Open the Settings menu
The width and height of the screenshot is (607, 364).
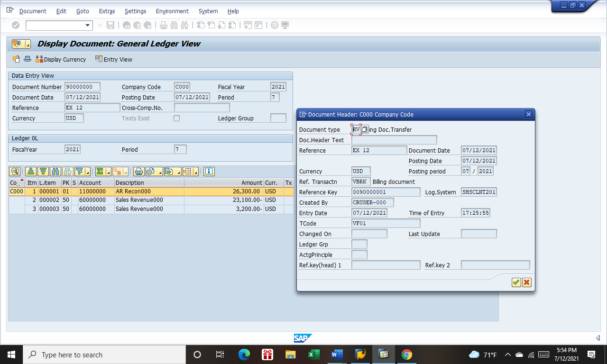click(135, 11)
